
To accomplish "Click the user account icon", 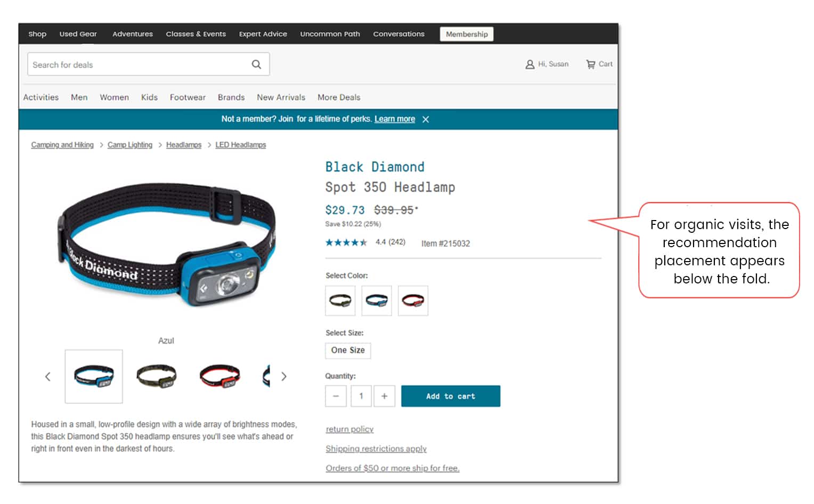I will pos(530,64).
